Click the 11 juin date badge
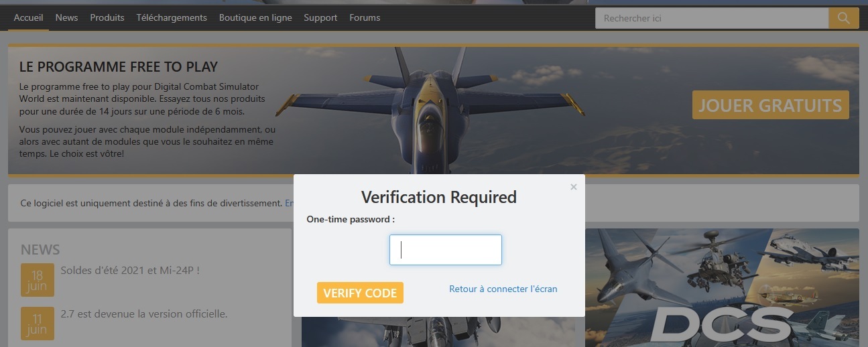The image size is (868, 347). (38, 324)
